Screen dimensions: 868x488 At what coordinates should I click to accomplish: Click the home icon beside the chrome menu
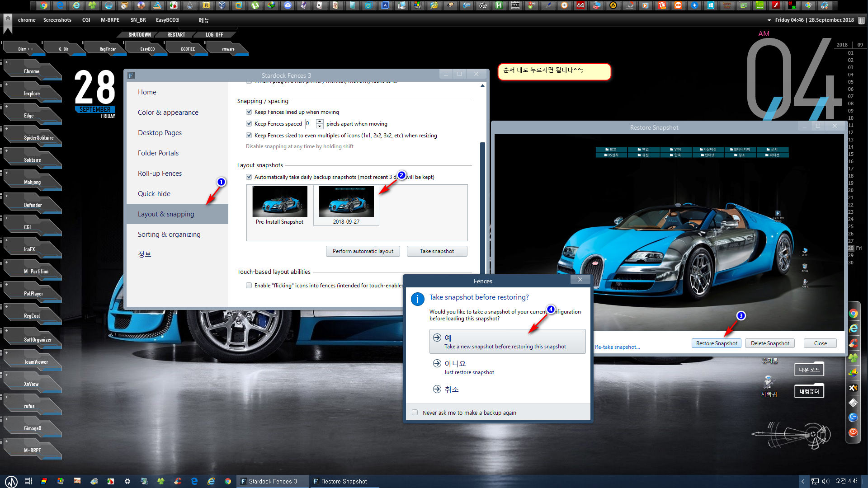8,19
